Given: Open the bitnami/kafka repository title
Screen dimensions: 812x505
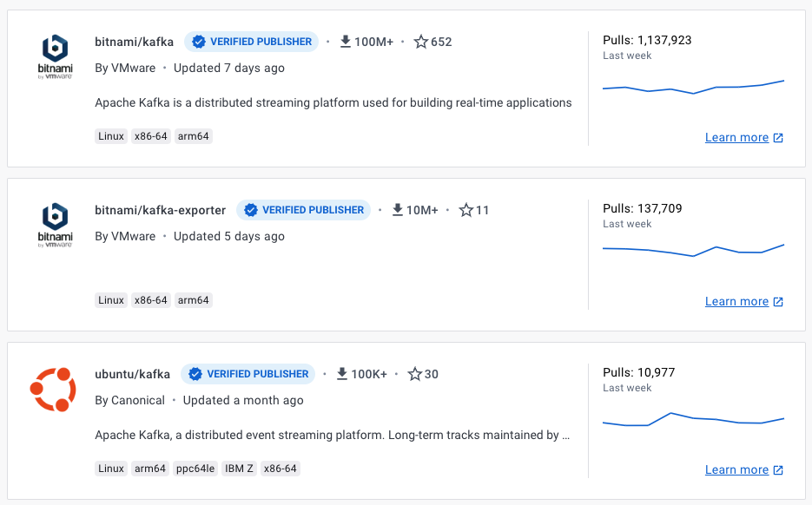Looking at the screenshot, I should pos(134,42).
